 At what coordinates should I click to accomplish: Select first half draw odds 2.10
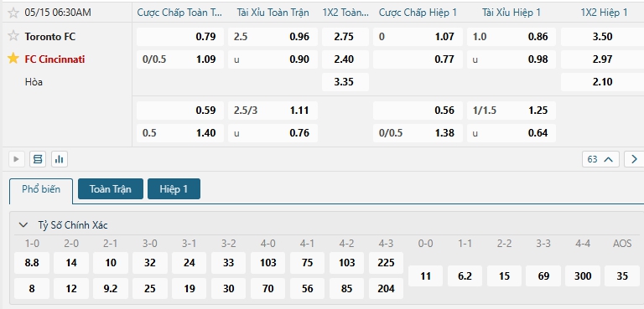click(x=603, y=82)
